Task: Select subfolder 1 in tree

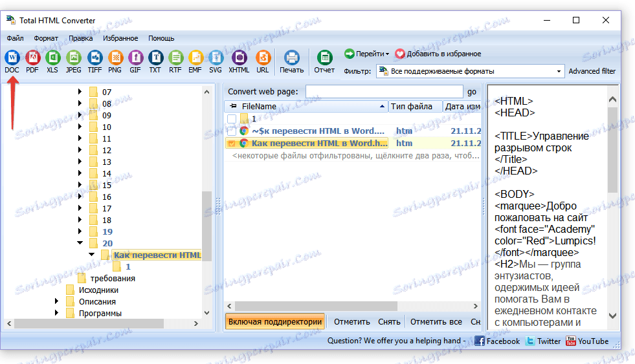Action: click(128, 266)
